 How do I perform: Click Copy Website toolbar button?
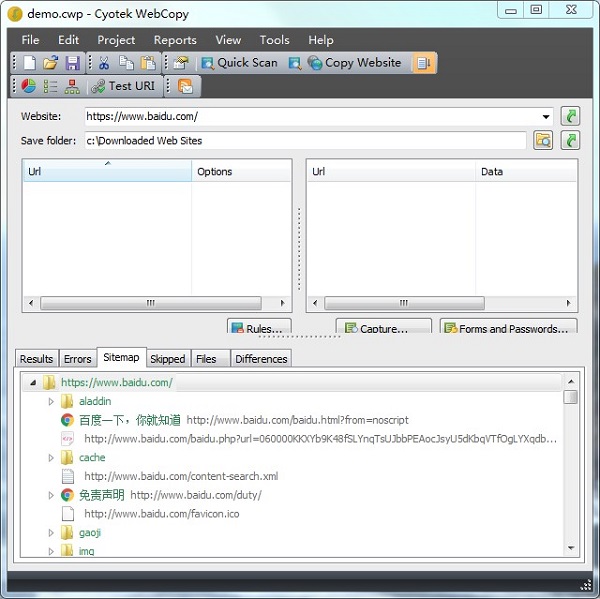click(355, 63)
